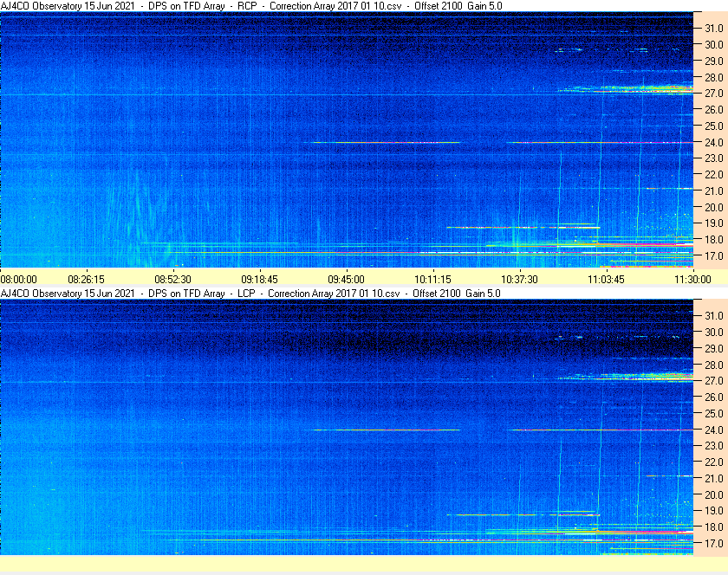This screenshot has width=728, height=575.
Task: Click the 30.0 frequency label on RCP panel
Action: (713, 44)
